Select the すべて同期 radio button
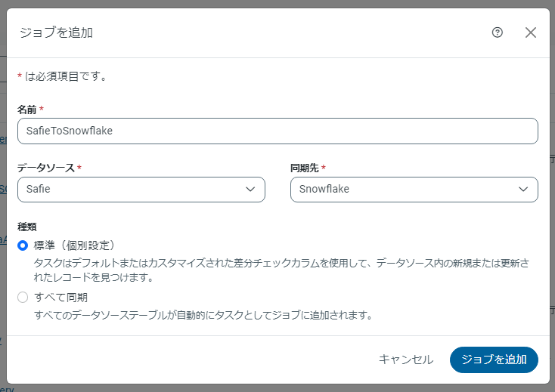 click(23, 297)
